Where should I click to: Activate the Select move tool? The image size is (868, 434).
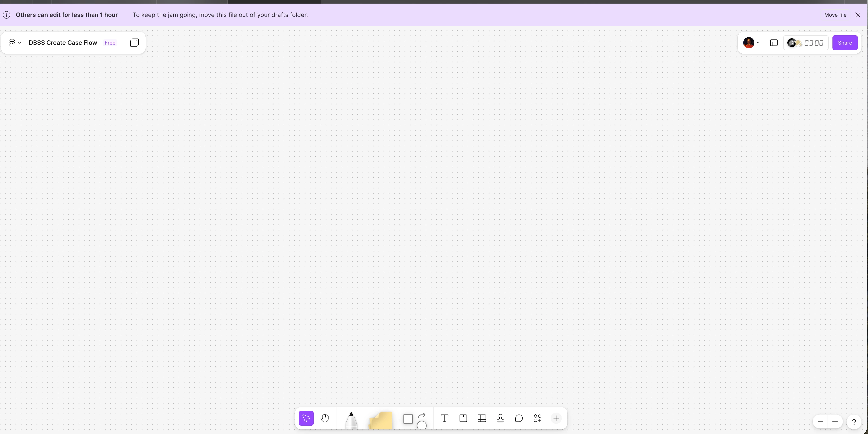[x=306, y=418]
